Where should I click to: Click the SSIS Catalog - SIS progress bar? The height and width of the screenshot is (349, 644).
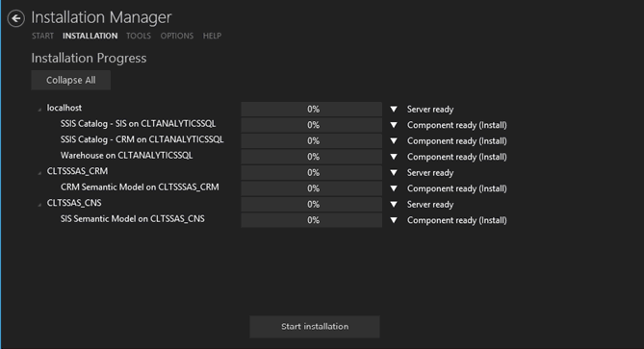312,125
